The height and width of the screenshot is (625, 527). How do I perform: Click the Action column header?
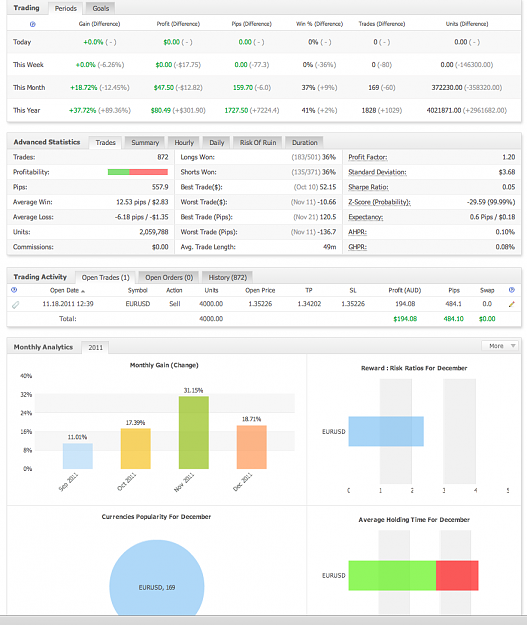pos(174,291)
